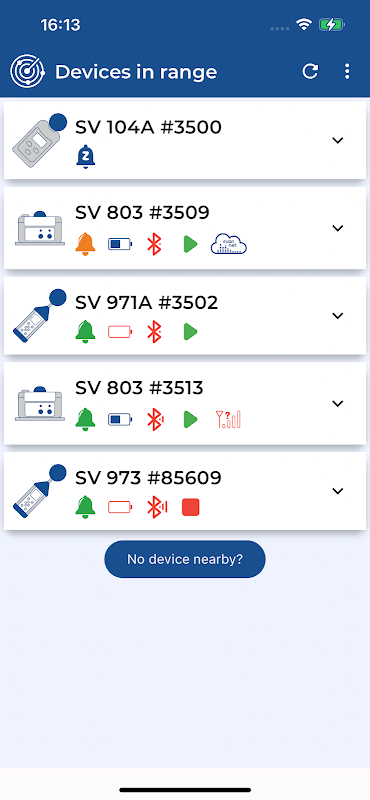Tap green bell on SV 803 #3513
The height and width of the screenshot is (800, 370).
(86, 420)
